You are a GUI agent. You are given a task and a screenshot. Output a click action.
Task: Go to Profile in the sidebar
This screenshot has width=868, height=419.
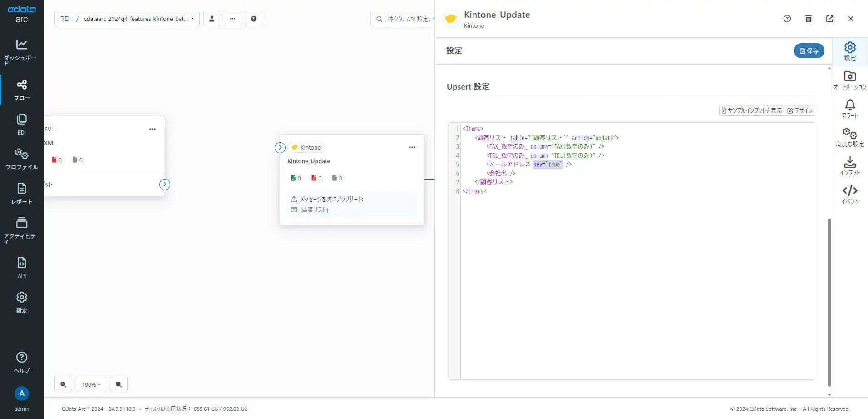[x=21, y=159]
